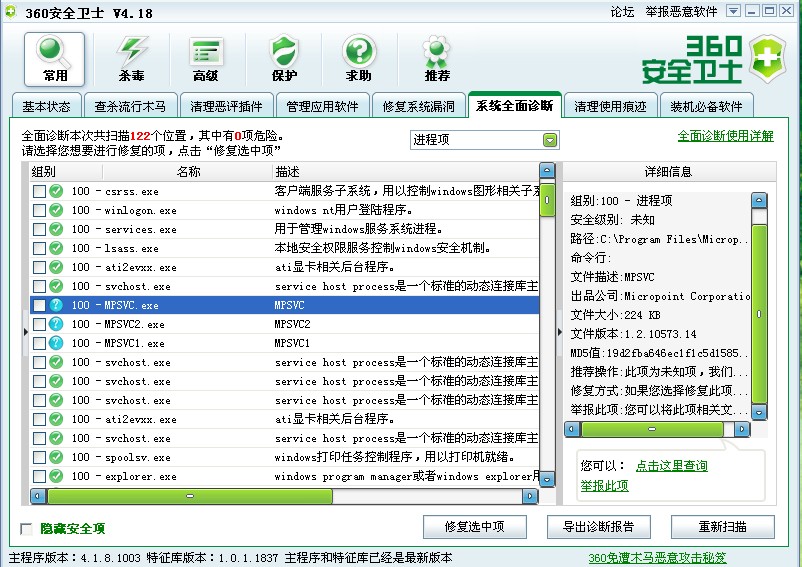Open the 360免遭木马恶意攻击秘笈 link

pyautogui.click(x=657, y=558)
